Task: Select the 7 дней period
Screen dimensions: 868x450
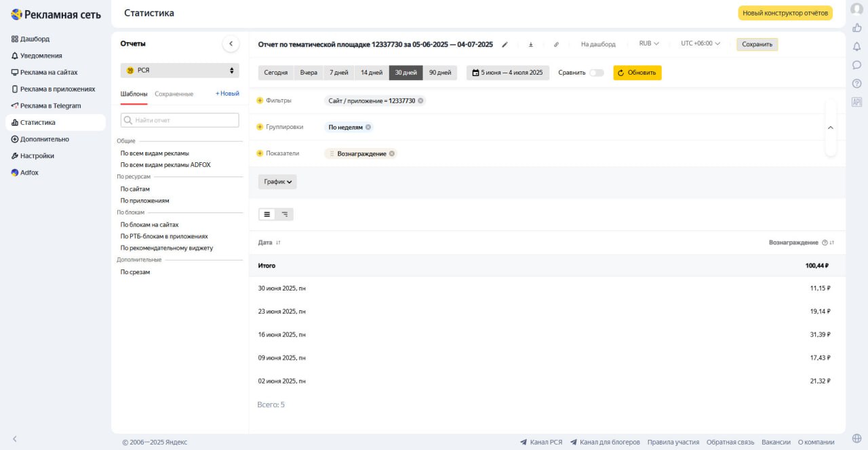Action: coord(339,73)
